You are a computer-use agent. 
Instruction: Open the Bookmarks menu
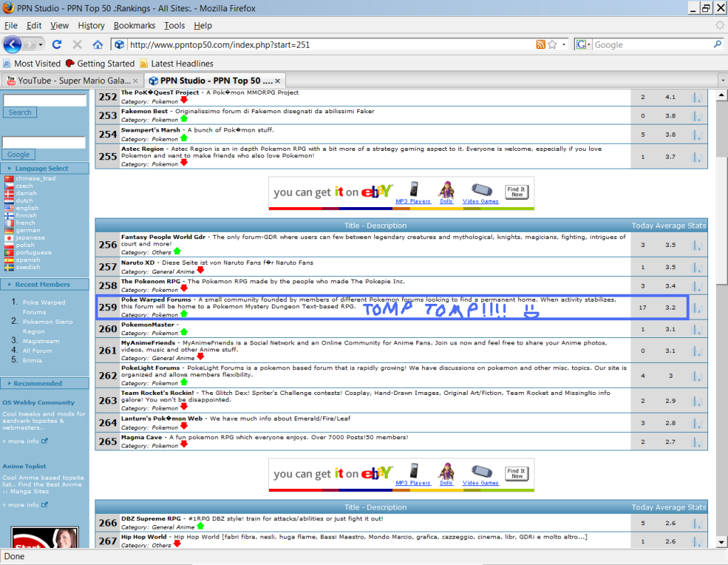click(x=134, y=26)
